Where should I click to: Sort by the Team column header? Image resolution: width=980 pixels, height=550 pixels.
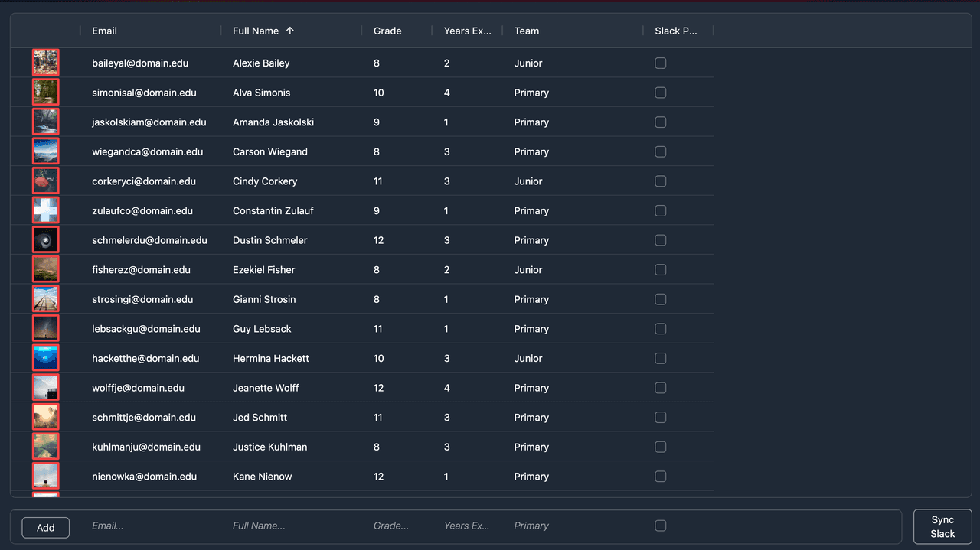[x=527, y=31]
